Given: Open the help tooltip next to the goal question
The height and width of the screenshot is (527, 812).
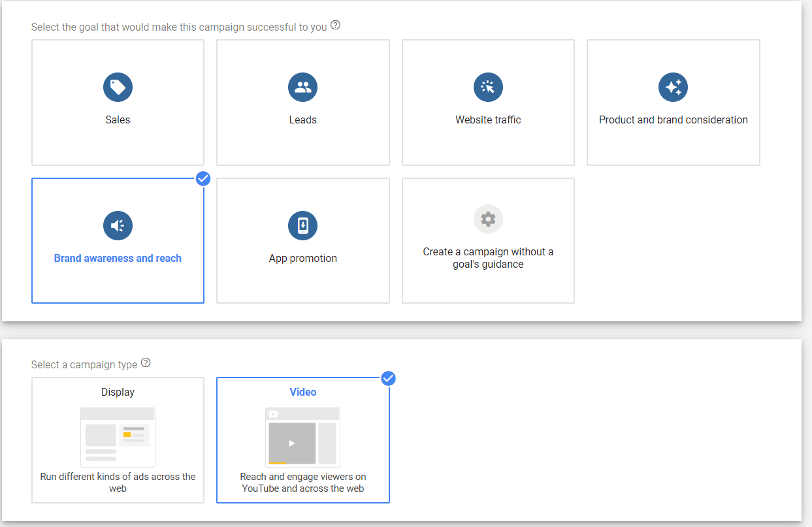Looking at the screenshot, I should tap(335, 24).
